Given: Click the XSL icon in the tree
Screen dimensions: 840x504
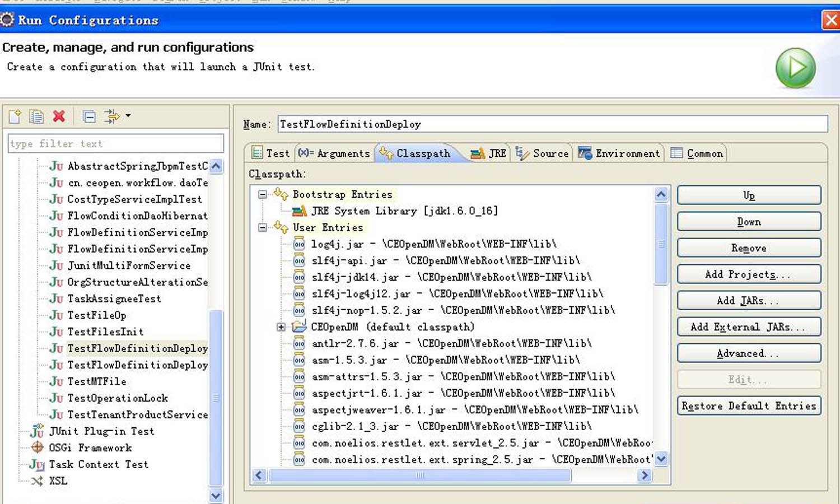Looking at the screenshot, I should point(37,480).
